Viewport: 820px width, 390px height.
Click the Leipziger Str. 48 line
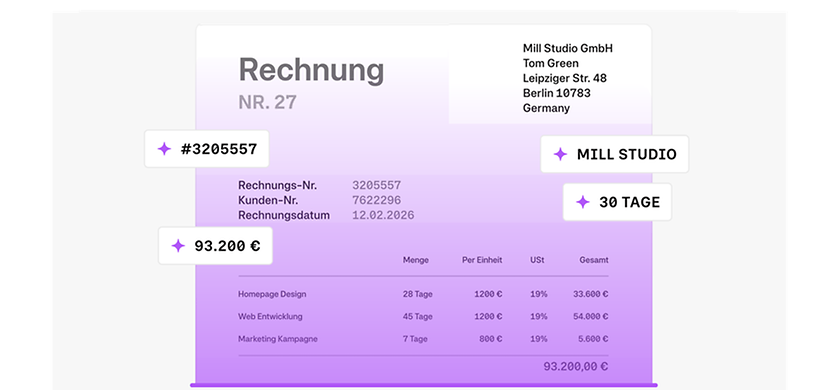tap(565, 78)
